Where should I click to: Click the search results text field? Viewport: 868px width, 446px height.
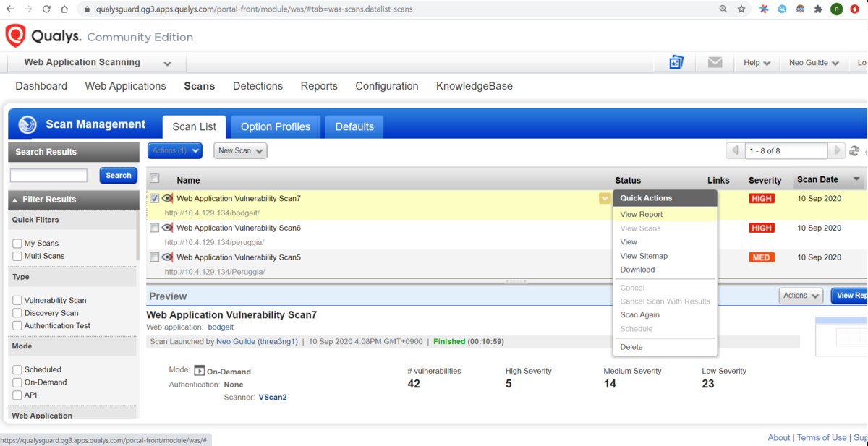coord(48,175)
